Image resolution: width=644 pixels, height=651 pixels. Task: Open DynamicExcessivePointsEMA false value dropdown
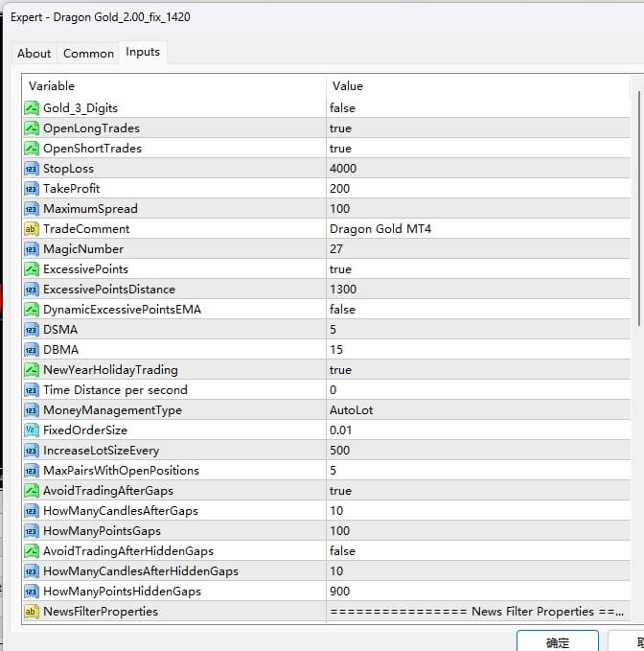coord(478,310)
